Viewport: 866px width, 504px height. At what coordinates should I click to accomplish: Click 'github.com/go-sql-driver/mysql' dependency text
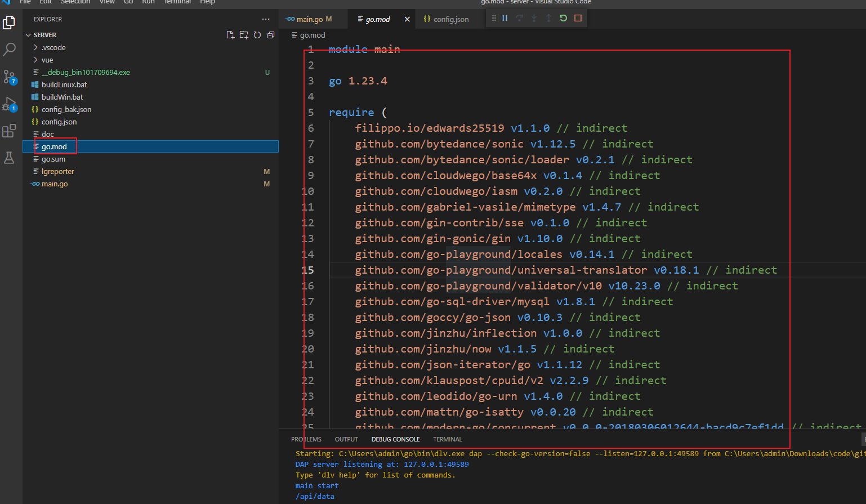point(452,302)
